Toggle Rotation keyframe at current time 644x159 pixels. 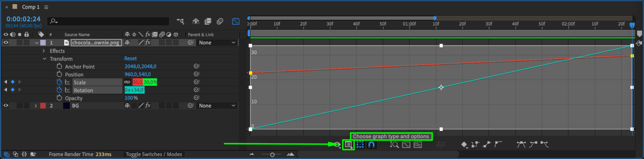tap(13, 90)
